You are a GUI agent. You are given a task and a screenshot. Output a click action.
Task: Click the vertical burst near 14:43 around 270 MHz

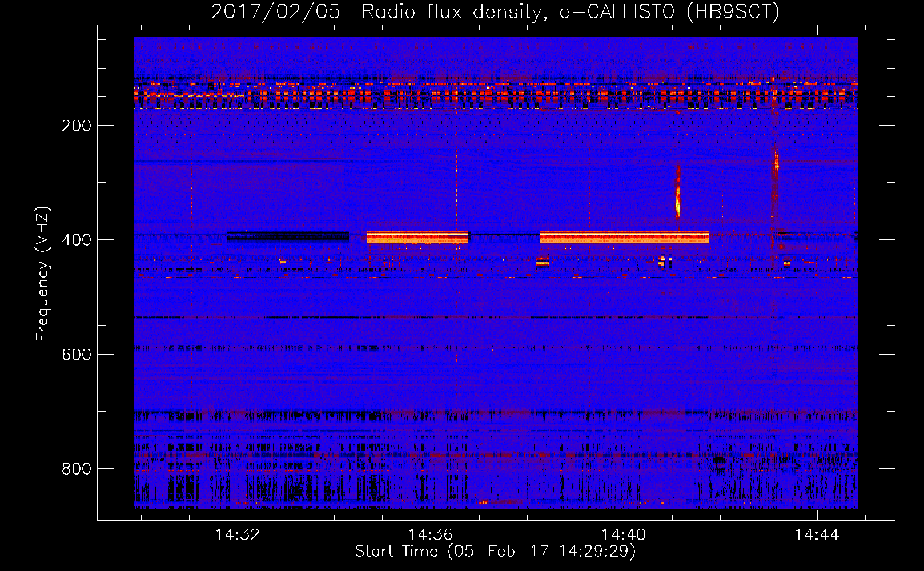pyautogui.click(x=776, y=160)
